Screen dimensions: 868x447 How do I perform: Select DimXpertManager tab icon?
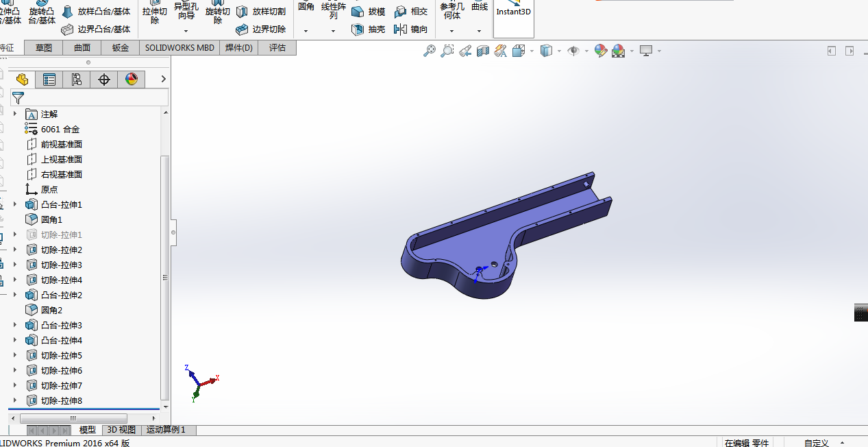pos(104,80)
